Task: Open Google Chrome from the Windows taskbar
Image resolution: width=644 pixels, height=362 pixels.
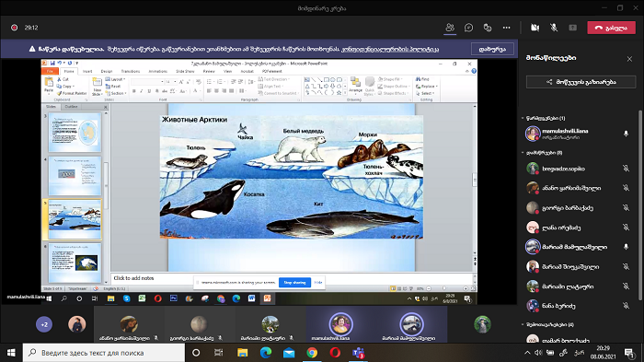Action: pos(312,353)
